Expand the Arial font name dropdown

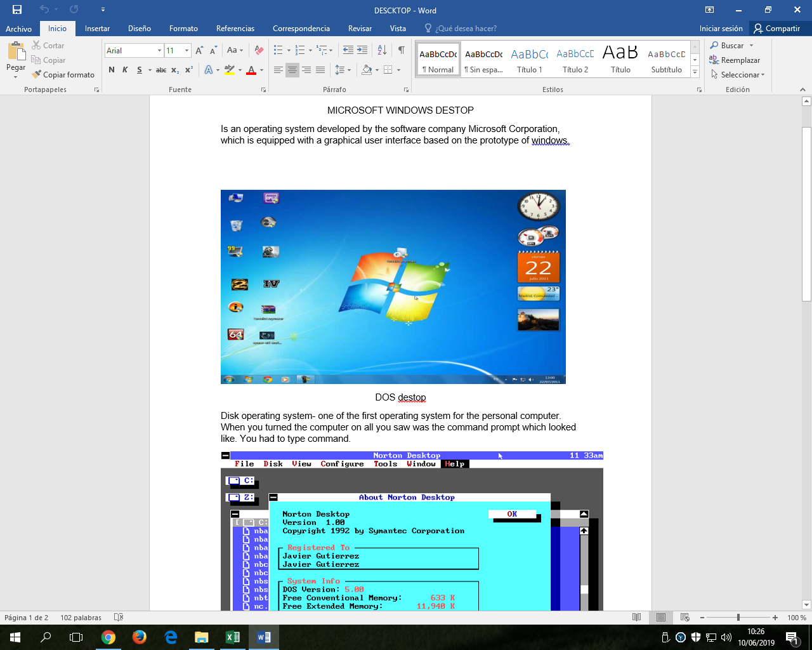point(159,50)
